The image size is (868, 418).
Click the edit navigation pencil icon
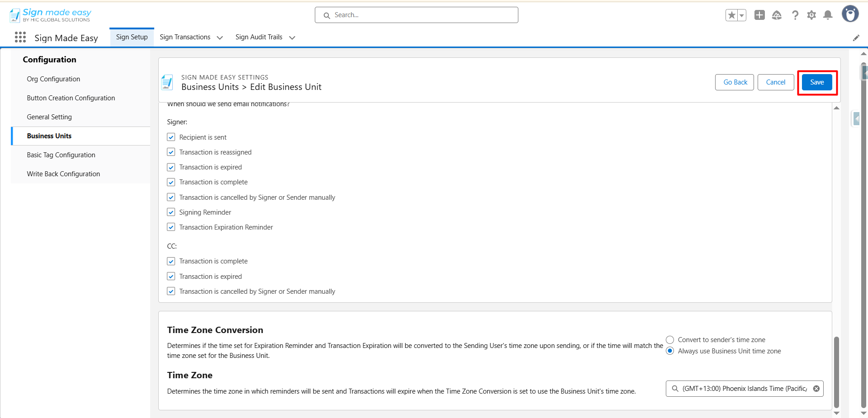click(856, 38)
